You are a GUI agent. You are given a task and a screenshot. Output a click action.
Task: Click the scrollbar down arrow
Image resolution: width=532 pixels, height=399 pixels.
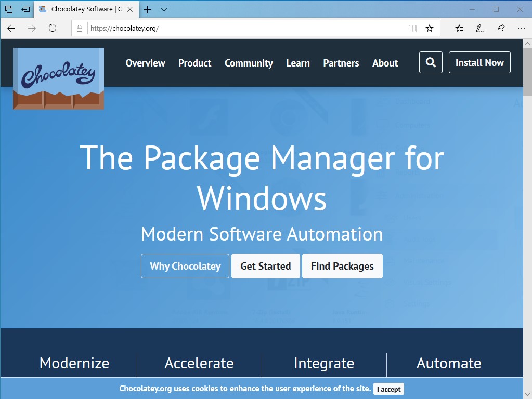click(527, 395)
